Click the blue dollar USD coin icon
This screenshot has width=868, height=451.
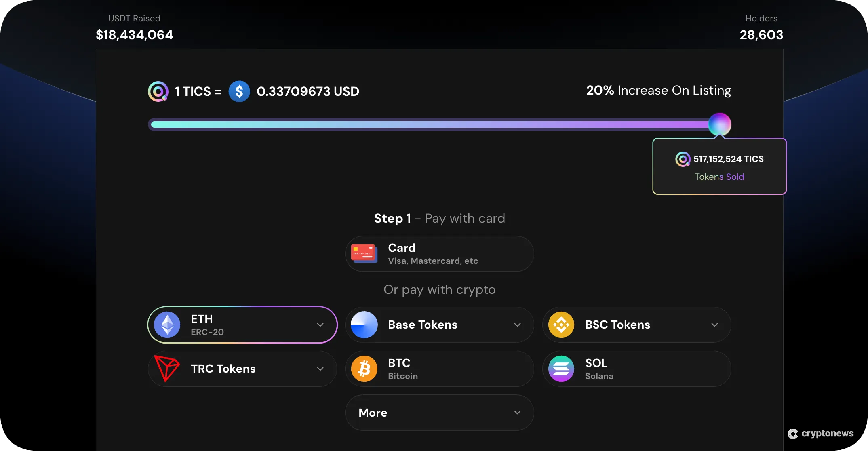(239, 91)
